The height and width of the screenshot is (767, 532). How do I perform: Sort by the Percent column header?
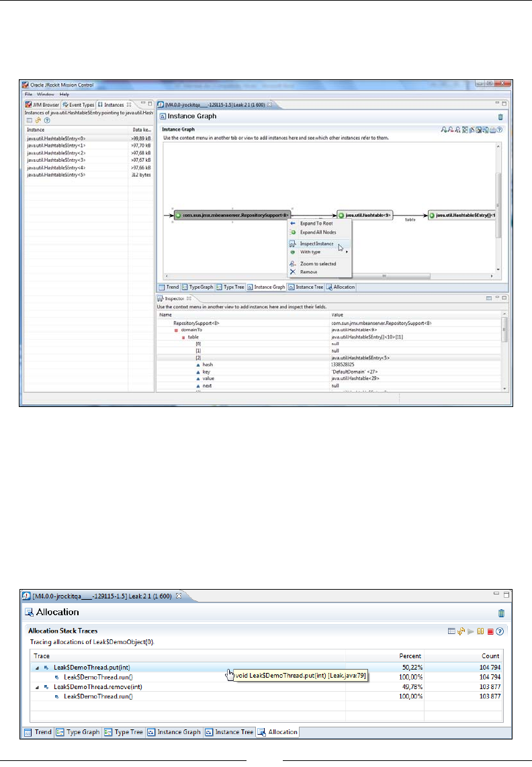[x=384, y=656]
